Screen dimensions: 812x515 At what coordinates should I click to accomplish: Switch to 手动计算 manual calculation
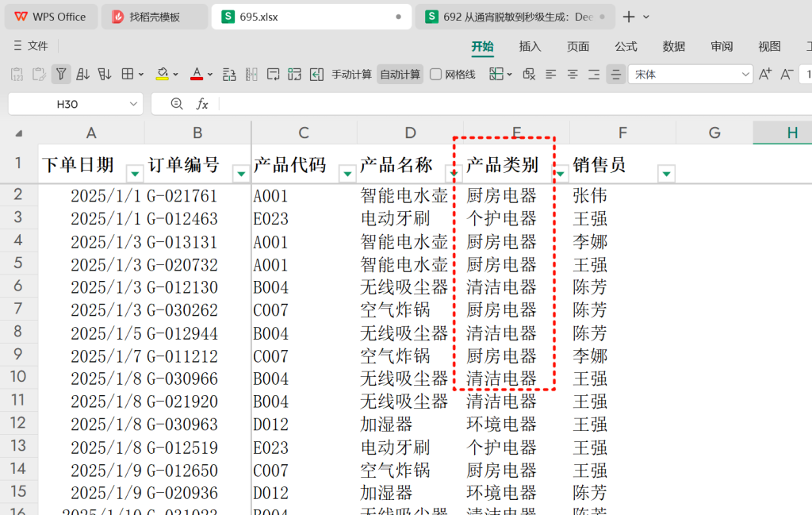pos(351,75)
